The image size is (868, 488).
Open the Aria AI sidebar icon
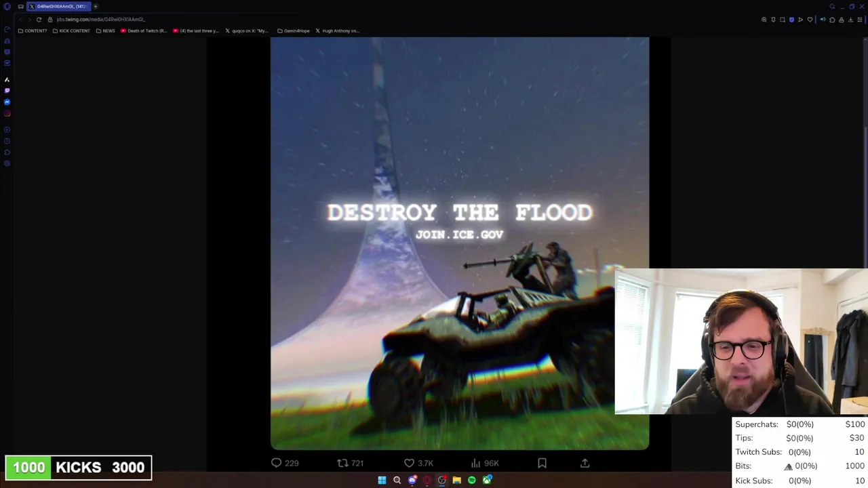click(x=7, y=79)
